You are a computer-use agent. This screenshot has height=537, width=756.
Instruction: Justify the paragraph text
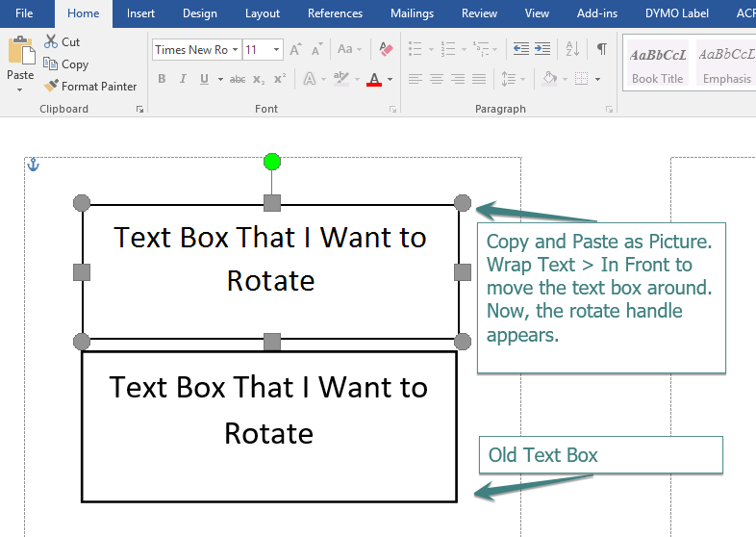[479, 79]
